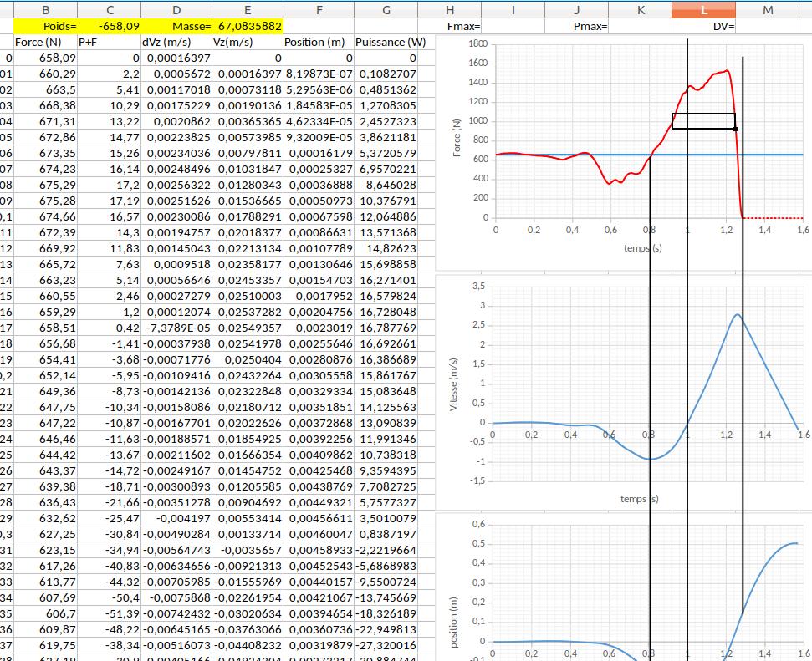Screen dimensions: 812x661
Task: Select the column G header
Action: [x=386, y=10]
